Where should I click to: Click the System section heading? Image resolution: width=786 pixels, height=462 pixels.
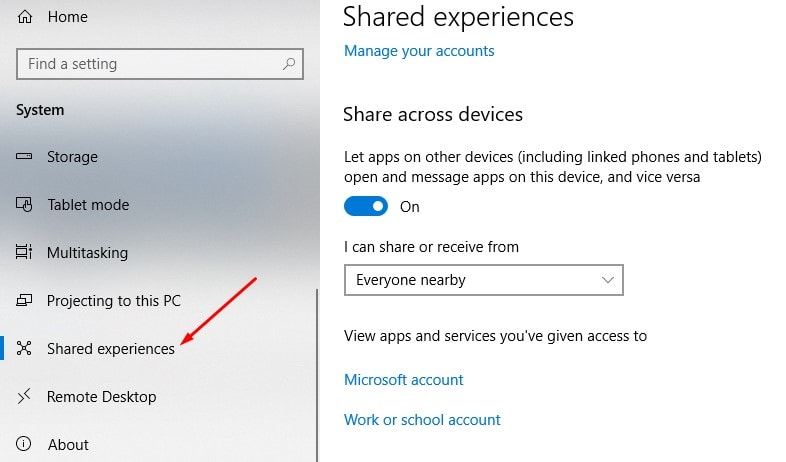pos(40,110)
